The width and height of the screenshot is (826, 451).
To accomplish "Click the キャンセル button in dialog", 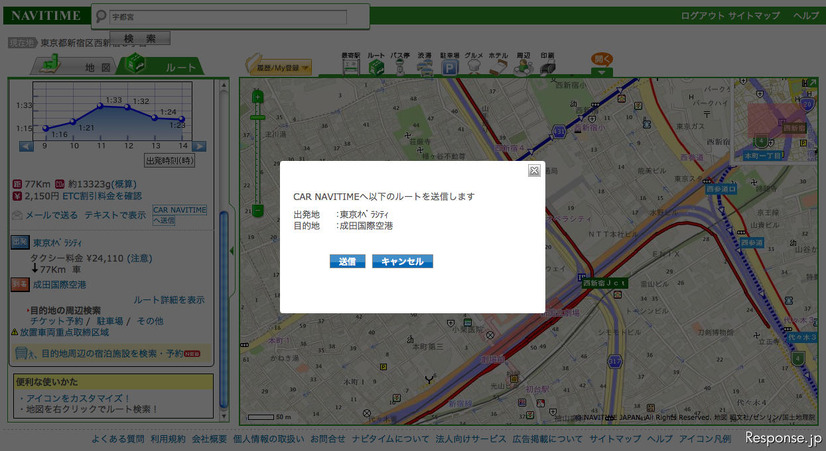I will tap(402, 261).
